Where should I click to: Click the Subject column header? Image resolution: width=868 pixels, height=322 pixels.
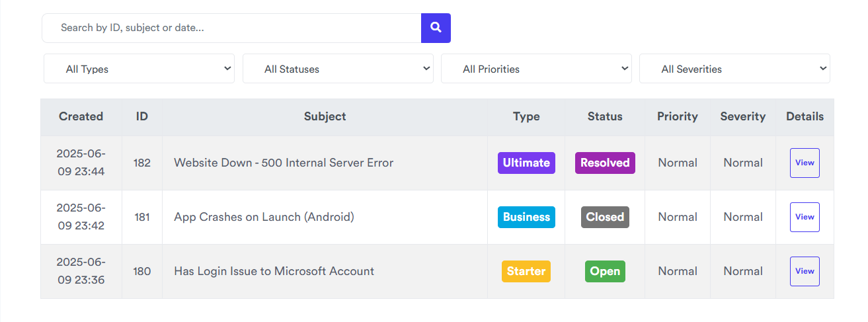coord(325,116)
